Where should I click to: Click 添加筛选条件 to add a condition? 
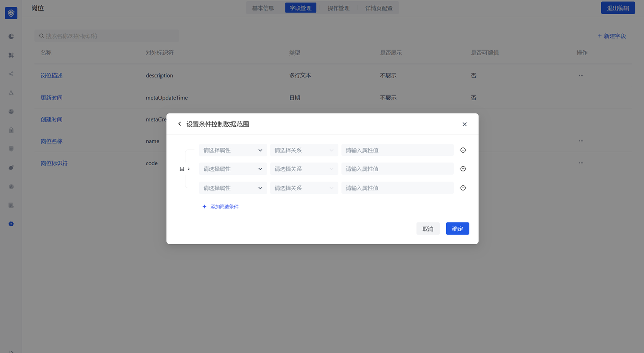[x=220, y=207]
